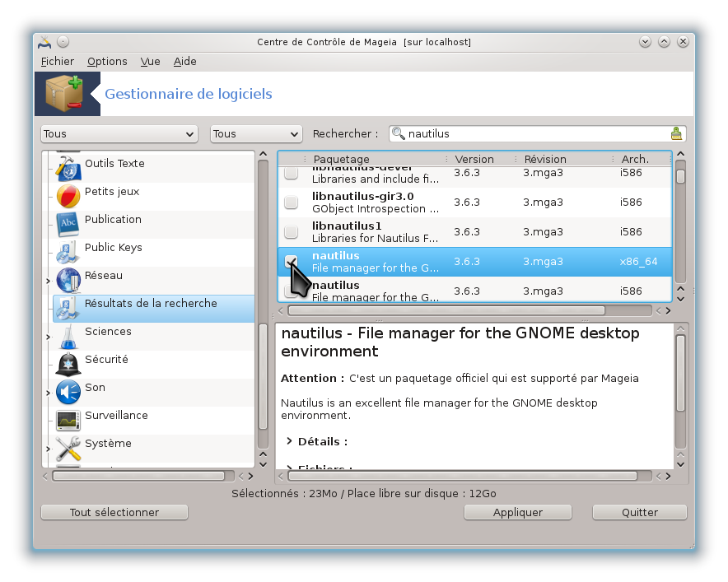Click the Système tools icon
728x582 pixels.
[x=68, y=449]
